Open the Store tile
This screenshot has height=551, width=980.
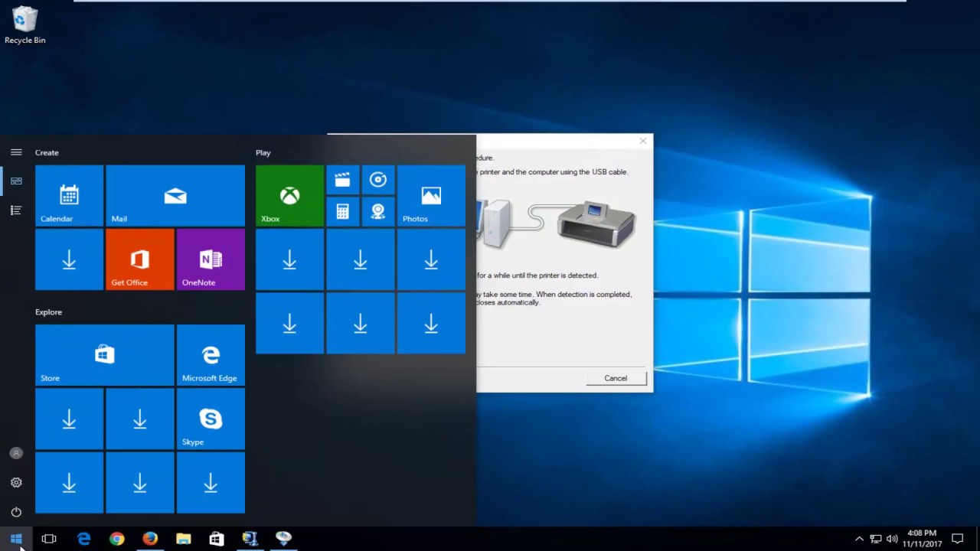tap(105, 355)
